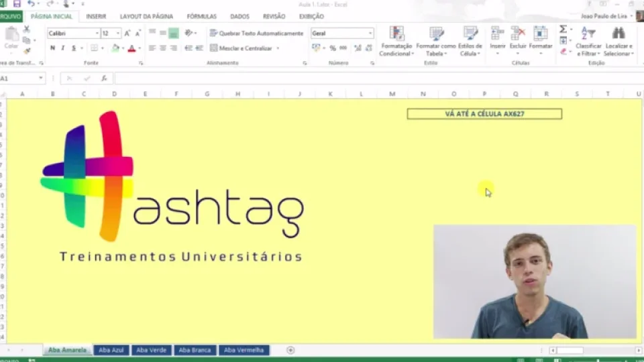Image resolution: width=644 pixels, height=362 pixels.
Task: Toggle Italic (I) formatting
Action: coord(63,48)
